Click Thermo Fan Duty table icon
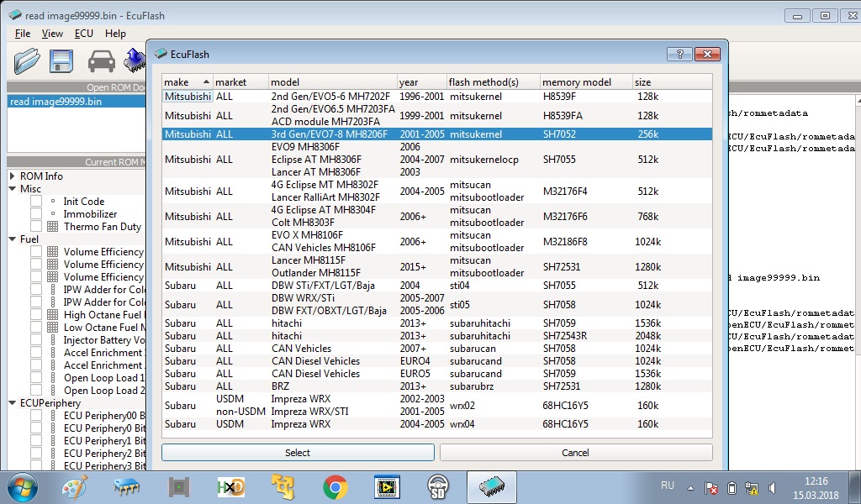Image resolution: width=861 pixels, height=504 pixels. point(53,227)
